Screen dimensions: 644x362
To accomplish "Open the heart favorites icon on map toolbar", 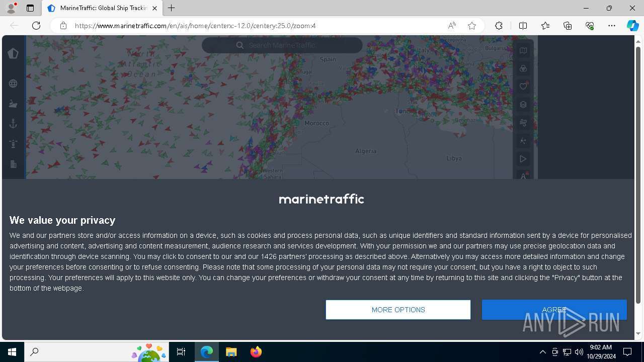I will (523, 86).
